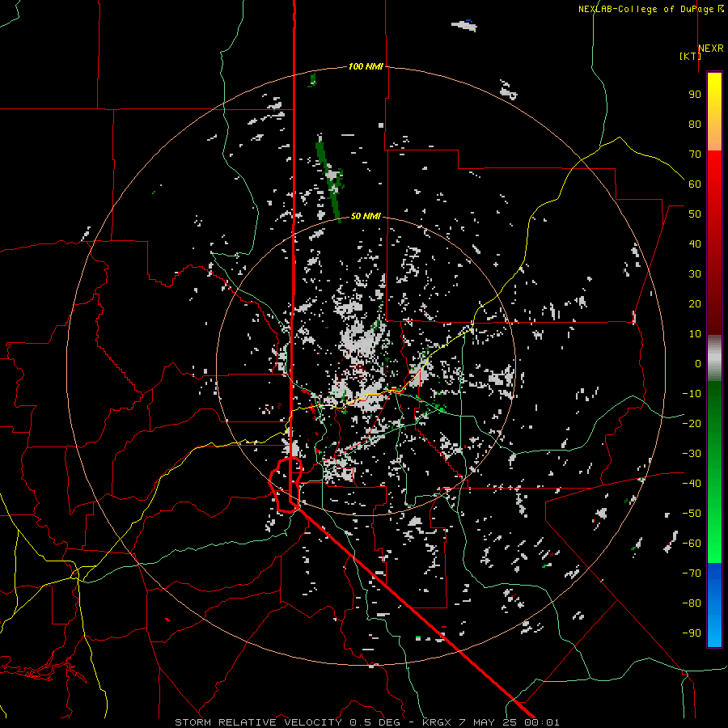Screen dimensions: 728x728
Task: Click the -10 value on velocity scale
Action: pyautogui.click(x=692, y=394)
